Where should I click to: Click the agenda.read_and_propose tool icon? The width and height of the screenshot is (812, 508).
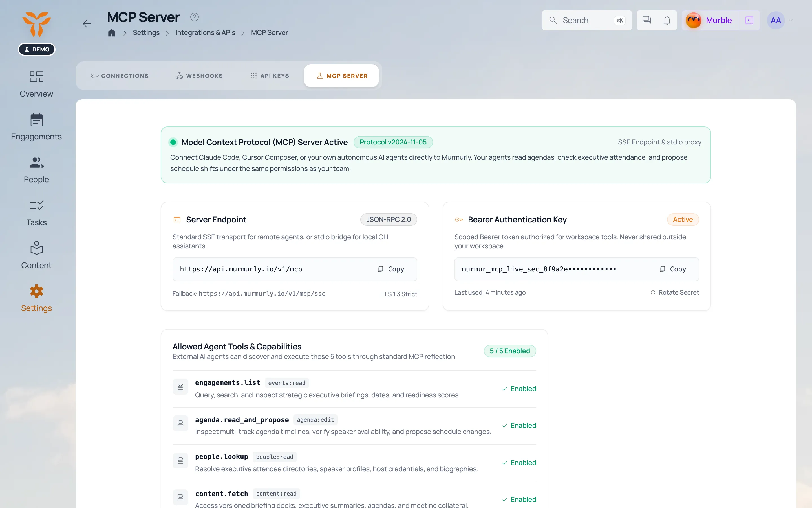click(180, 423)
